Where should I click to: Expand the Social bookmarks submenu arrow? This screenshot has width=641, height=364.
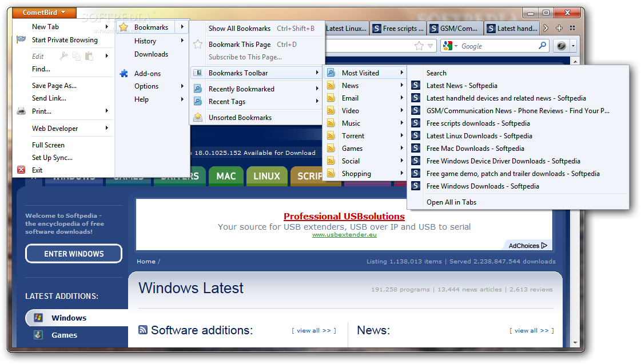402,161
